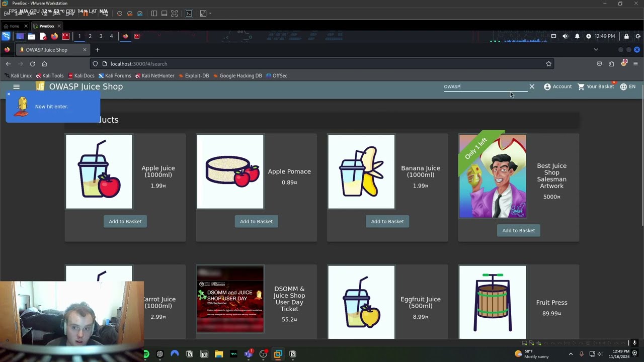Open Your Basket
The width and height of the screenshot is (644, 362).
coord(596,86)
